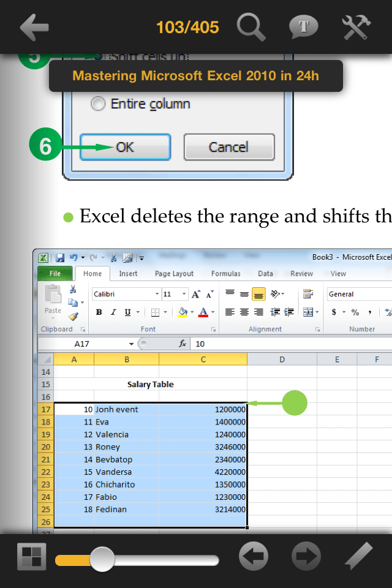Click the OK button in dialog
This screenshot has width=392, height=588.
click(x=126, y=147)
